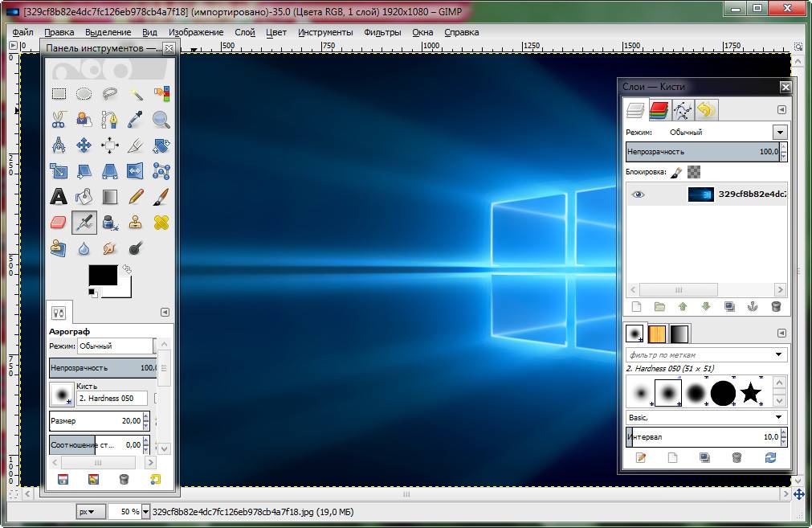Image resolution: width=812 pixels, height=528 pixels.
Task: Select the Bucket Fill tool
Action: (x=84, y=197)
